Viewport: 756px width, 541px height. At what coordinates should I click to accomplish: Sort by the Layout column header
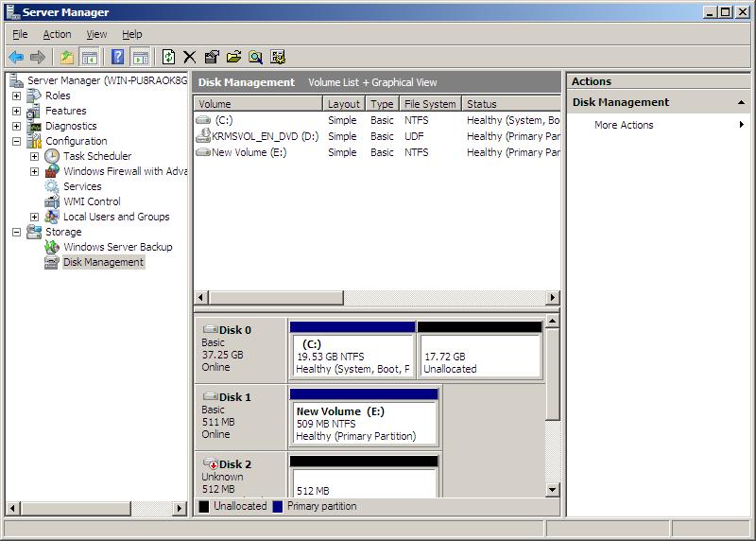(x=344, y=104)
